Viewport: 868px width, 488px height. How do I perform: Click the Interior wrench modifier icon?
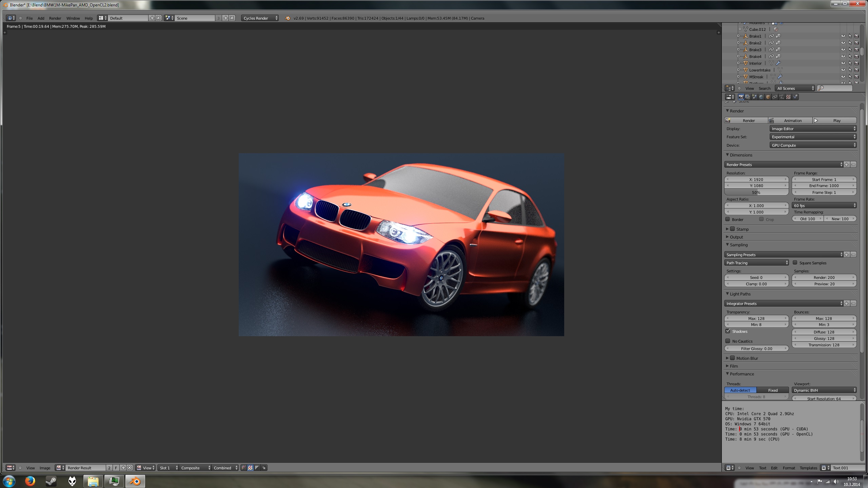[x=778, y=63]
